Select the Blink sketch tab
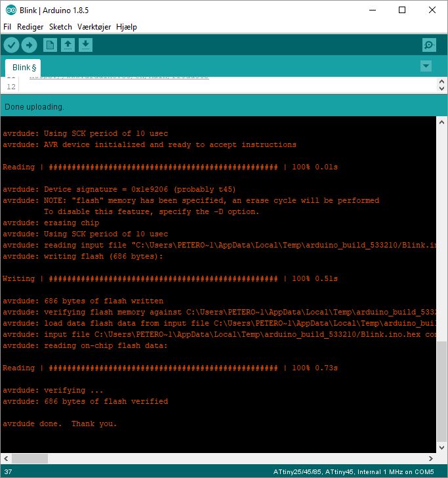Viewport: 448px width, 478px height. tap(24, 68)
